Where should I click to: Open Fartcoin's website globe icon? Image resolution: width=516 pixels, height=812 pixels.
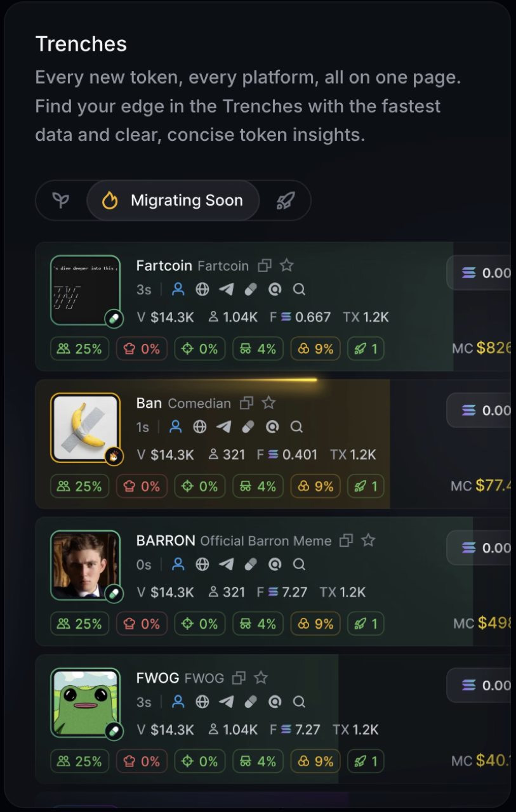point(202,290)
